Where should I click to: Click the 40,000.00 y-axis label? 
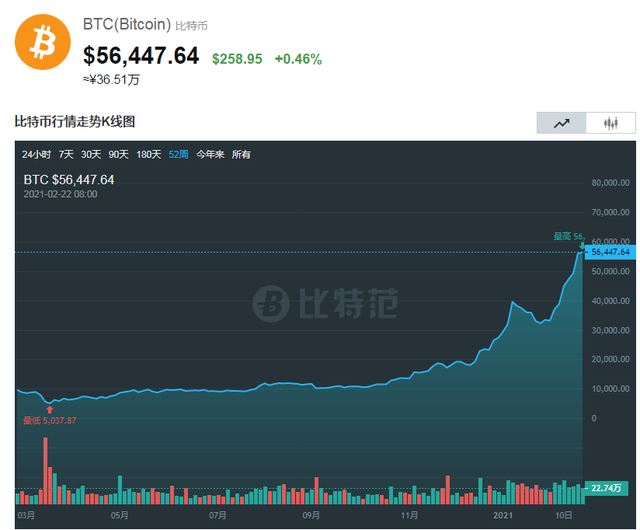611,301
